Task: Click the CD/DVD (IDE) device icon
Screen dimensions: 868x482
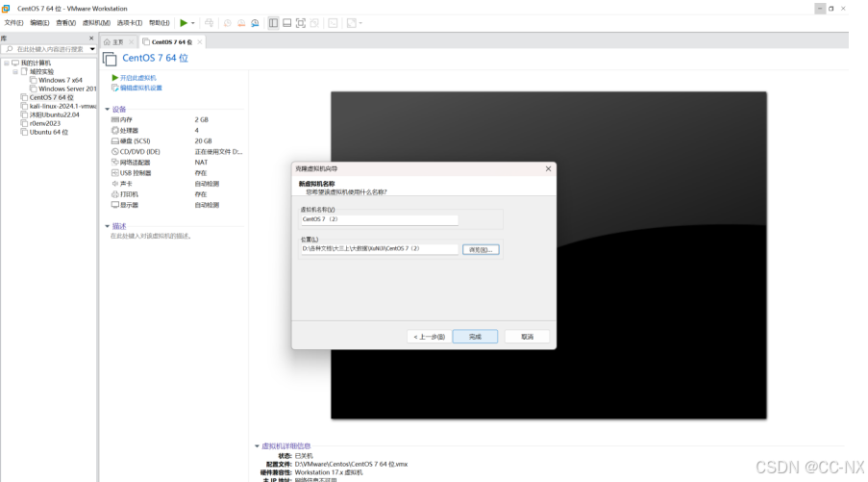Action: pos(115,151)
